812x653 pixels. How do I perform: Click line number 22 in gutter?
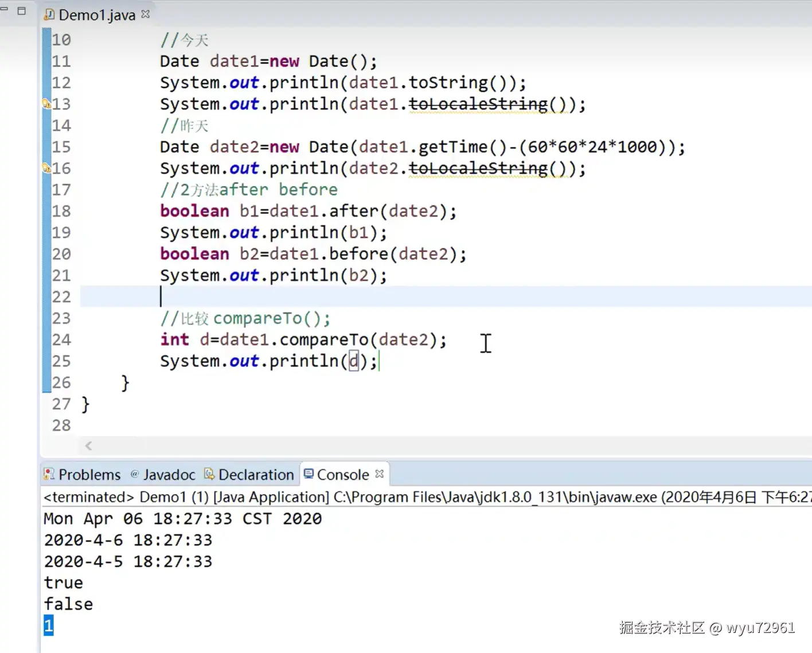point(61,297)
